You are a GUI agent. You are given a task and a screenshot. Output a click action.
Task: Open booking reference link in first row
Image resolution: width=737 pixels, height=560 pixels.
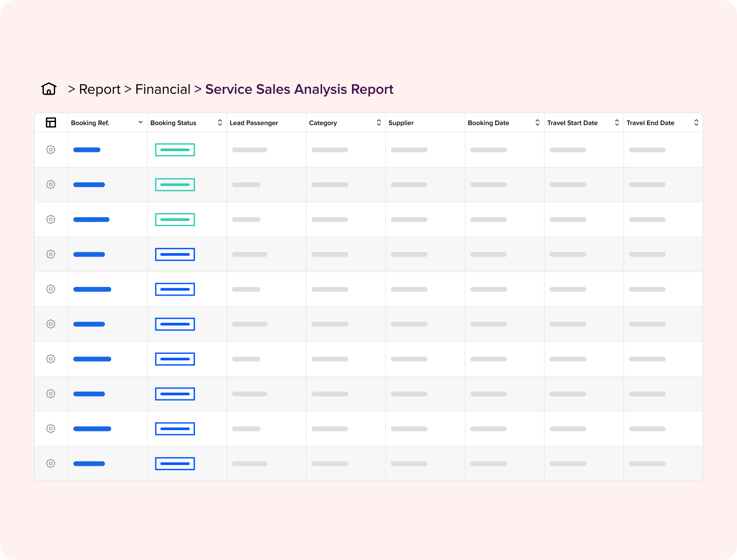[87, 150]
